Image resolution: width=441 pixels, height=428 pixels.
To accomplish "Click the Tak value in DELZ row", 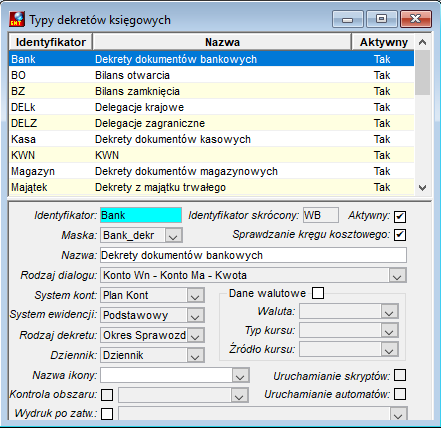I will click(382, 123).
